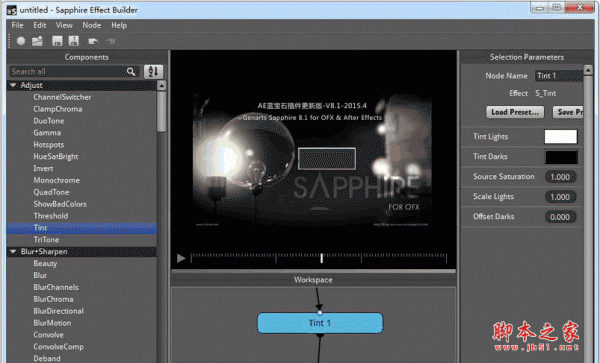Open the Tint Lights color swatch

tap(561, 137)
